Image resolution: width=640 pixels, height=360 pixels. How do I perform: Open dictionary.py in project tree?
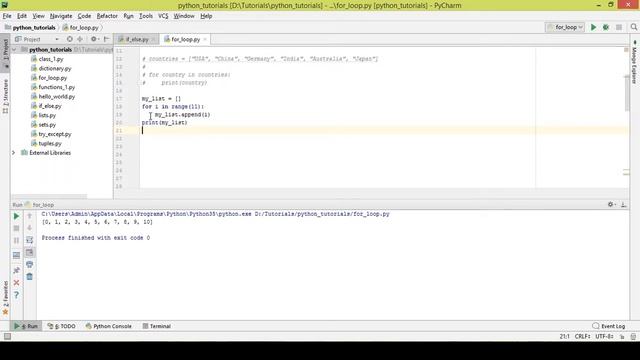tap(55, 68)
